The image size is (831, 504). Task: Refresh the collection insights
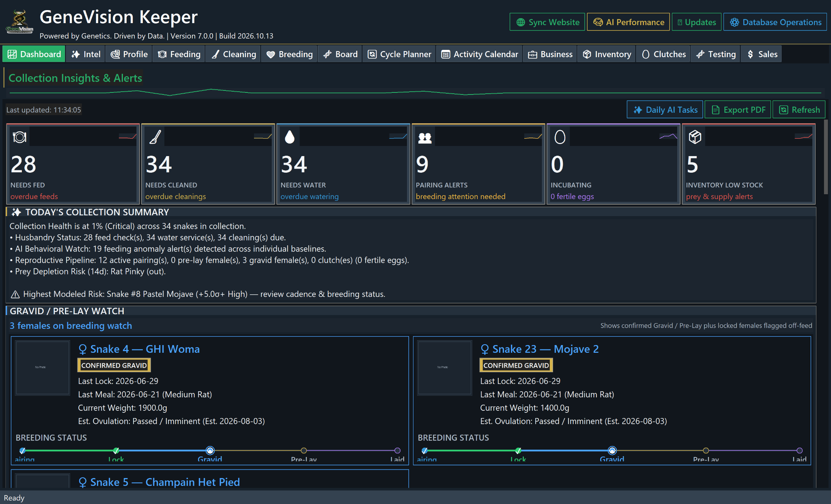tap(799, 110)
